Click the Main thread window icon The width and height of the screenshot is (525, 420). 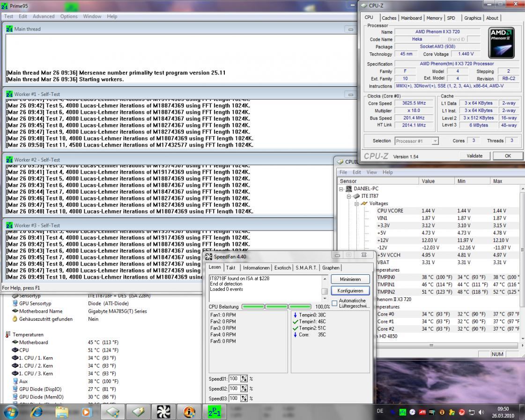tap(9, 29)
